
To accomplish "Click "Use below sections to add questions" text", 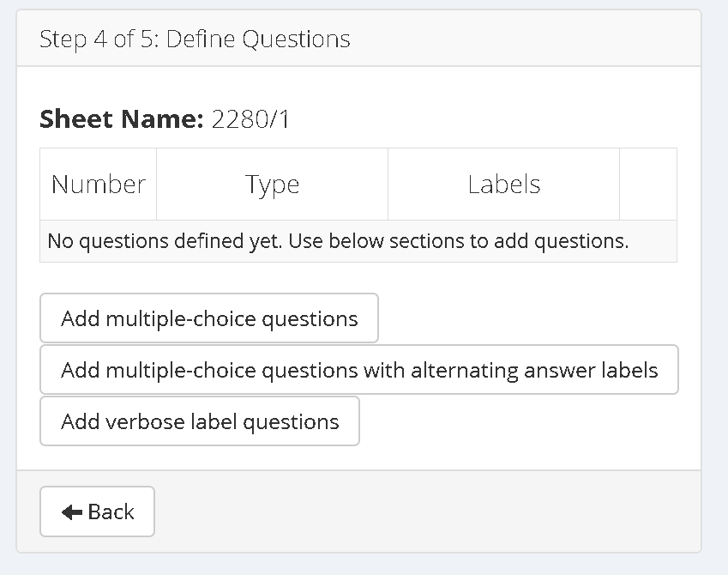I will 459,241.
